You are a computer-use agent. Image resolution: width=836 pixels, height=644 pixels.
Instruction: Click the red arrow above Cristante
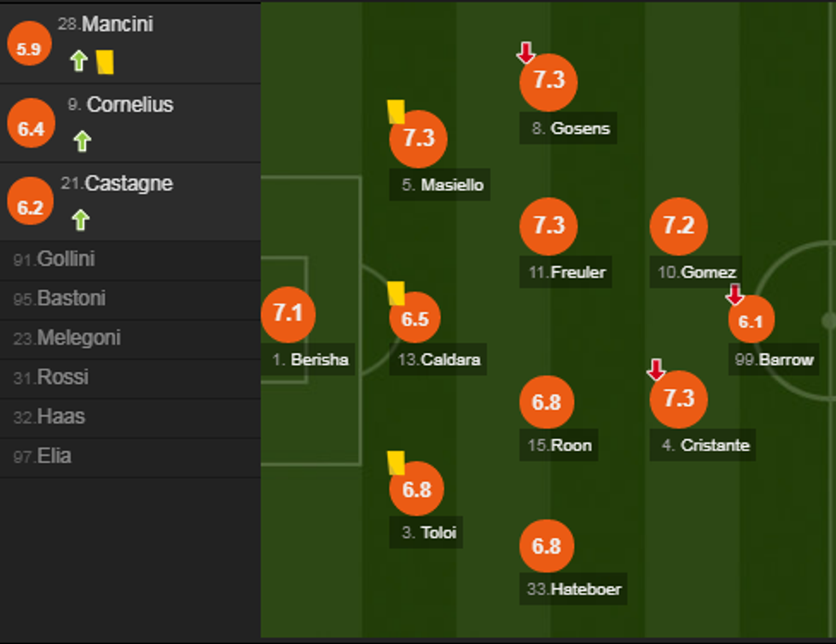point(655,369)
